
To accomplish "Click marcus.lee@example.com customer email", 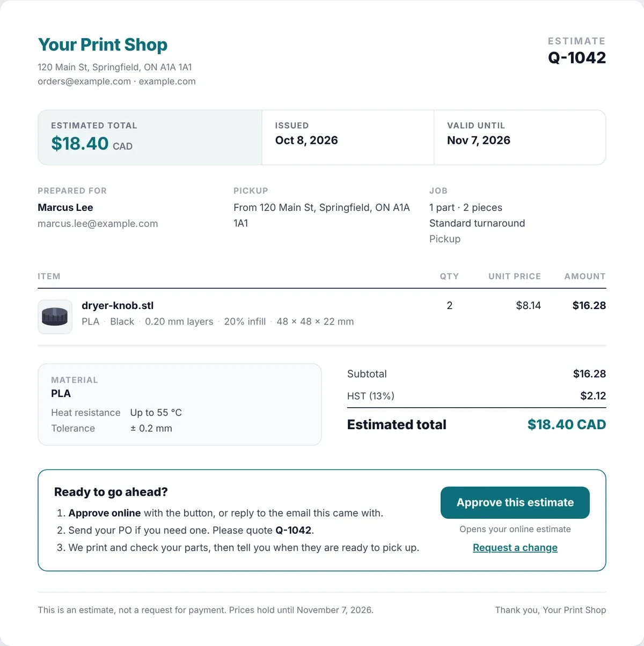I will click(x=98, y=224).
